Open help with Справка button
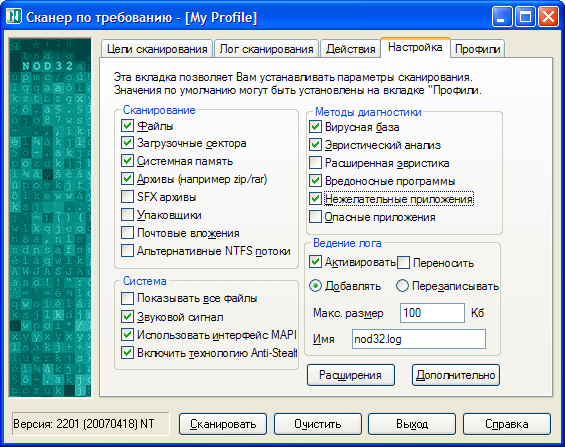 coord(507,424)
